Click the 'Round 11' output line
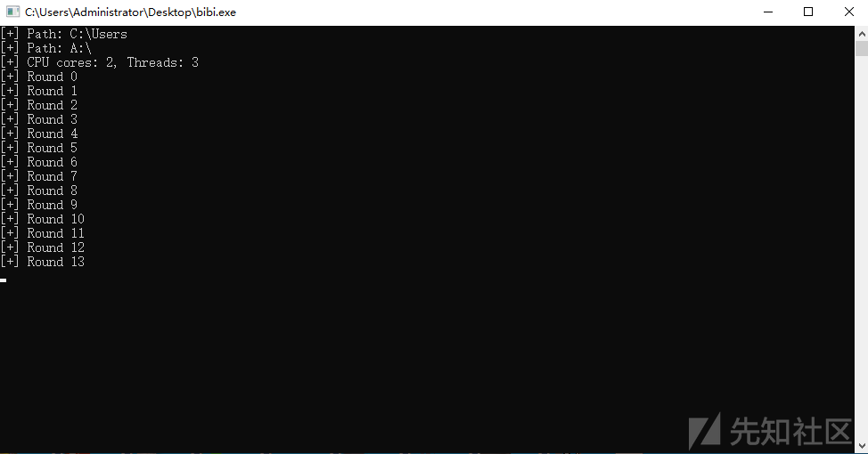868x454 pixels. (x=43, y=233)
